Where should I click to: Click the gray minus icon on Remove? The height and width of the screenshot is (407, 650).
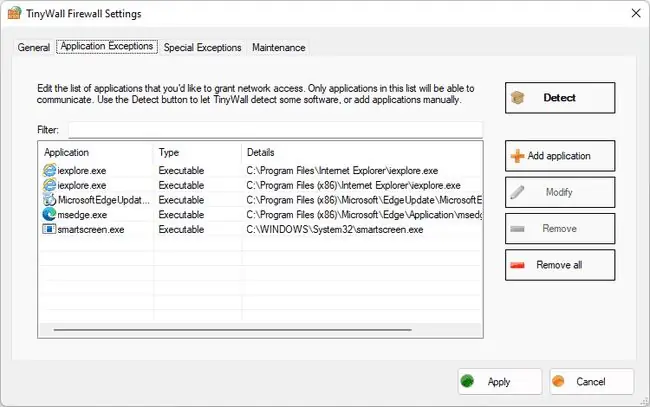coord(517,229)
